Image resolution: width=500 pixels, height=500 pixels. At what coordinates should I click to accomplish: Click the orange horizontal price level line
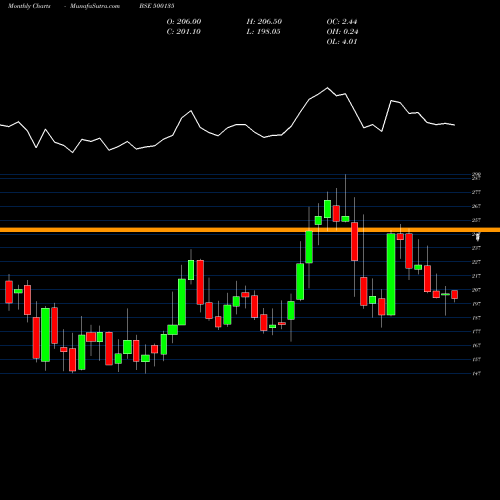coord(250,230)
